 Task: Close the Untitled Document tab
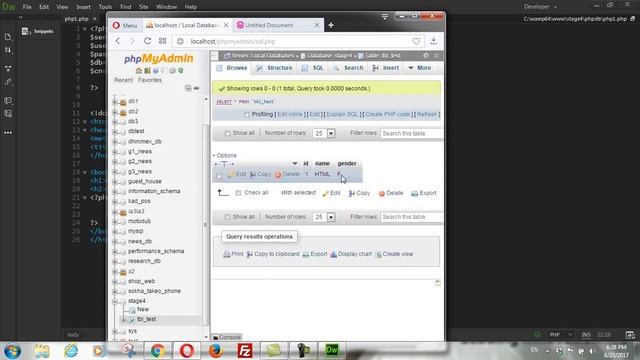point(316,25)
